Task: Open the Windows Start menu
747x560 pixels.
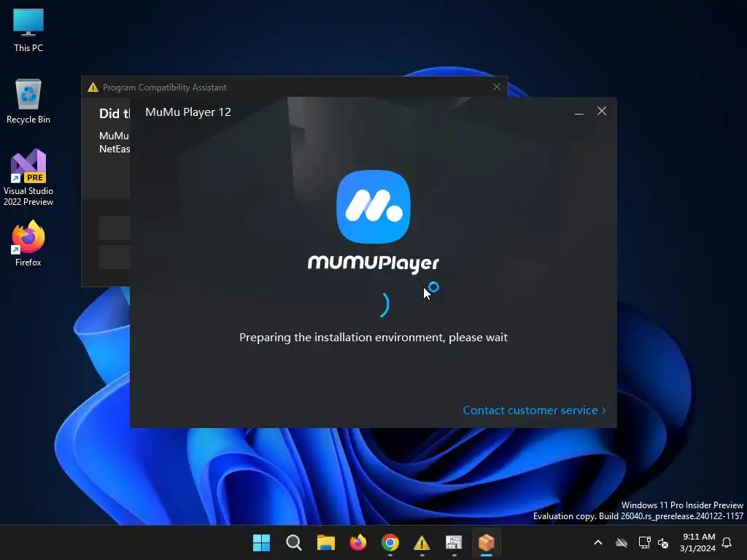Action: [262, 542]
